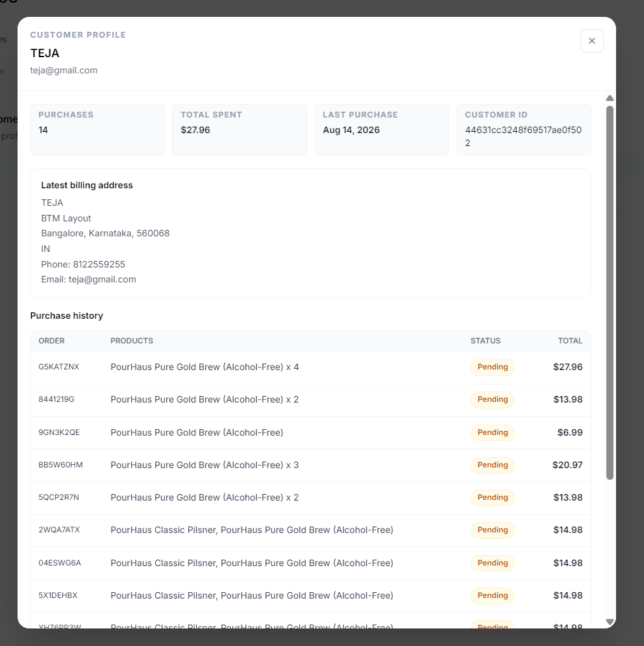The image size is (644, 646).
Task: Click the Status column header
Action: 486,341
